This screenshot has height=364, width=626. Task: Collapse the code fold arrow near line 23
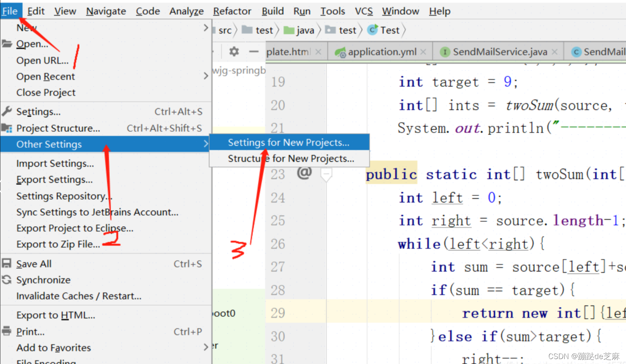click(x=327, y=174)
